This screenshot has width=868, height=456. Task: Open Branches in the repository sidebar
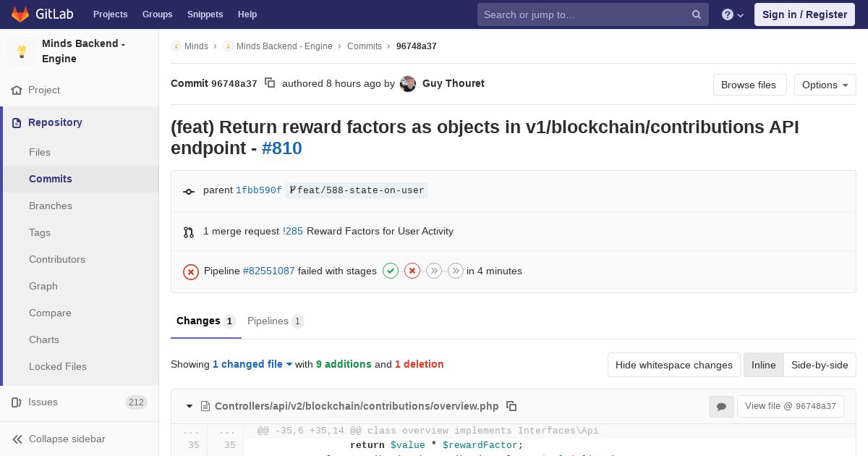click(x=51, y=206)
